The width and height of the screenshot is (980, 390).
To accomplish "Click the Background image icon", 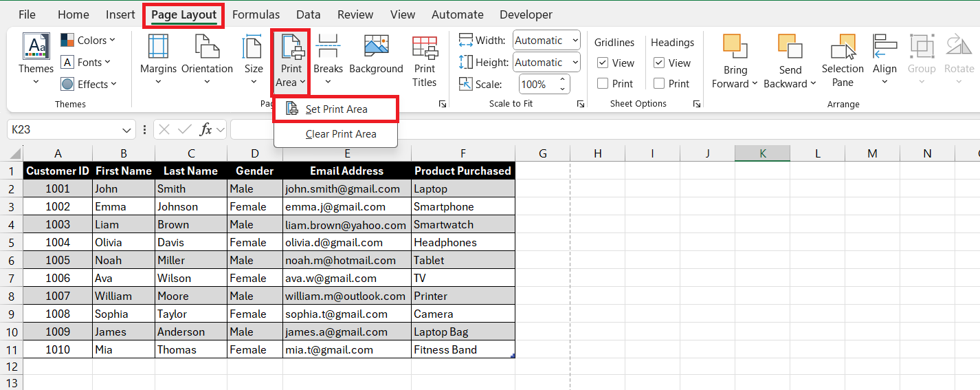I will coord(376,47).
